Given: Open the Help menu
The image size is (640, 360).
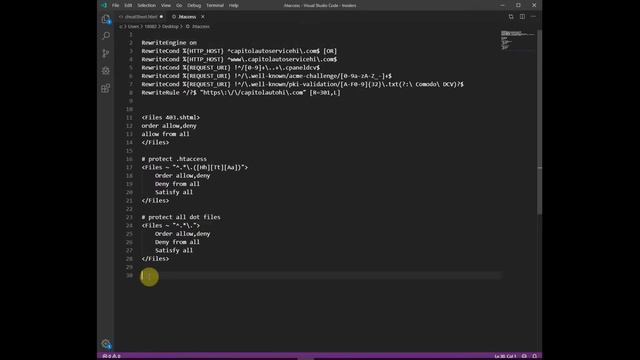Looking at the screenshot, I should point(233,5).
